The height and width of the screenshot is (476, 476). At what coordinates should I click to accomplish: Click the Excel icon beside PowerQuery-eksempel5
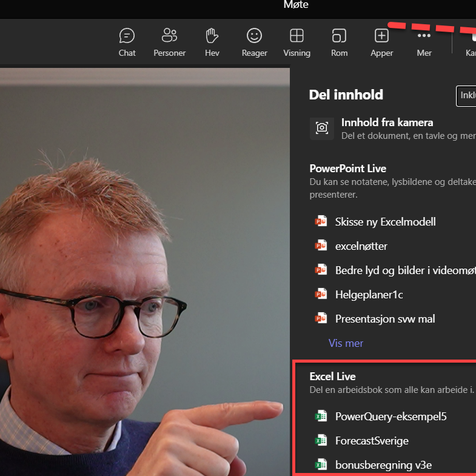tap(321, 416)
